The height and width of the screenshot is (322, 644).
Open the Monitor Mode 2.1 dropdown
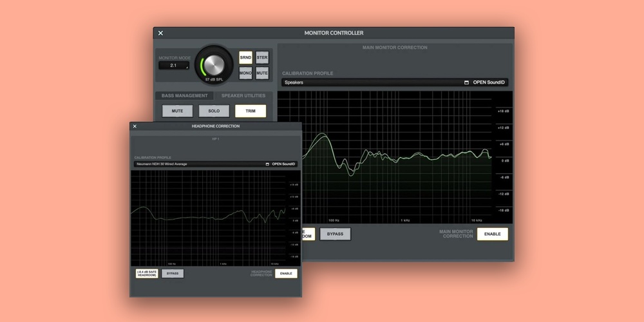(174, 65)
